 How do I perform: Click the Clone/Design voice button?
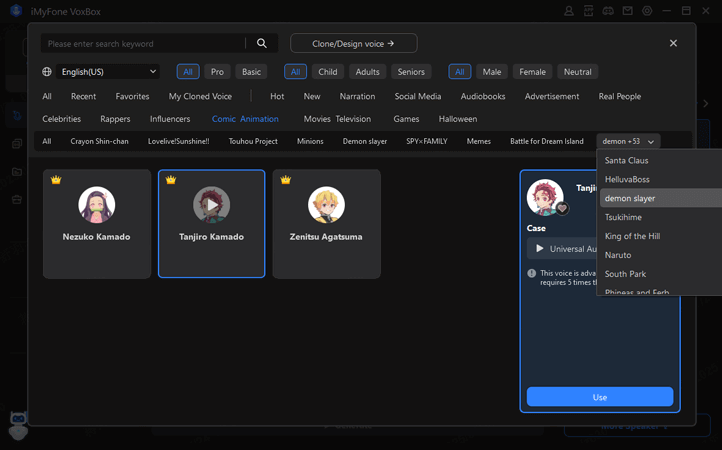[x=354, y=43]
